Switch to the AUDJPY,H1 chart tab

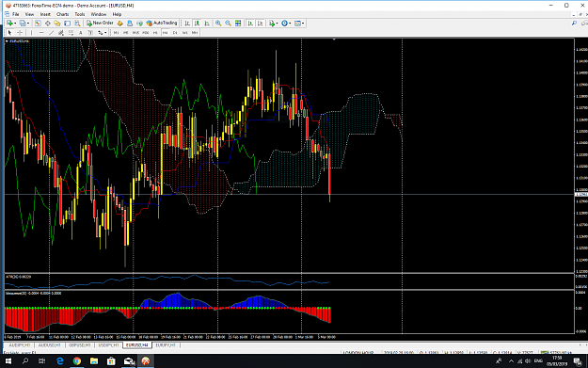[x=19, y=345]
